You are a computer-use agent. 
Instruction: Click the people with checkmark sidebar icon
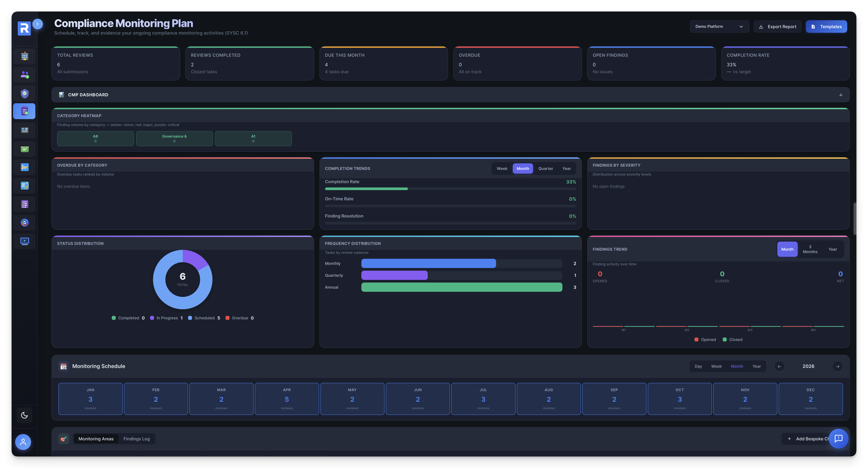[x=24, y=75]
